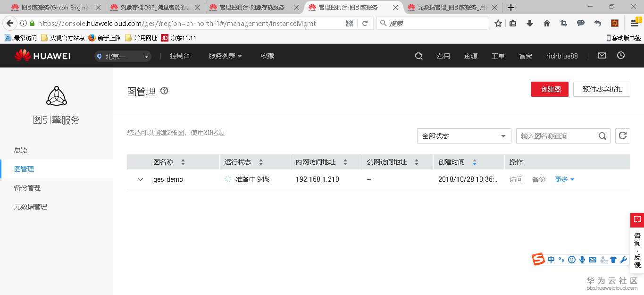
Task: Open the chat bubble toolbar icon
Action: 581,23
